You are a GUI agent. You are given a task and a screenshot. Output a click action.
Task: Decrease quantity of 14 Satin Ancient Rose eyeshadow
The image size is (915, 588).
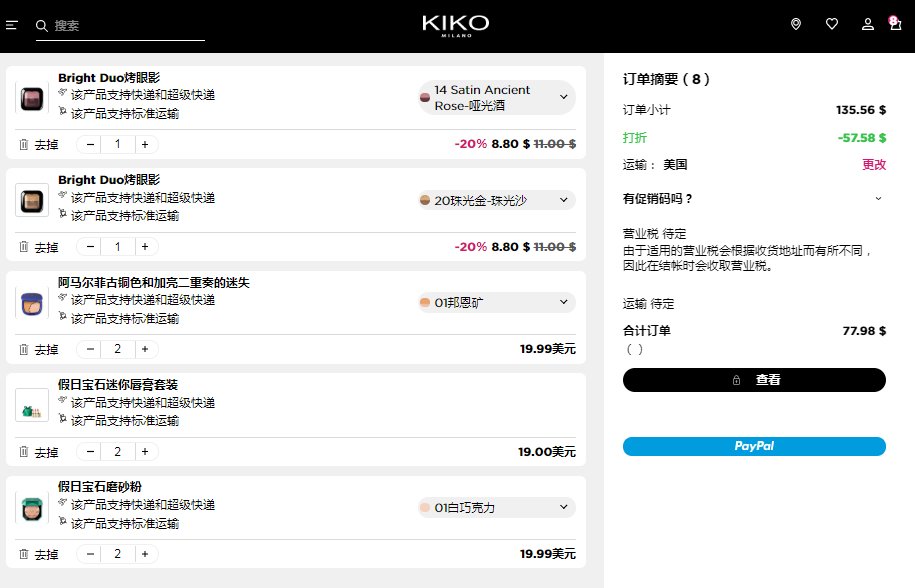click(90, 144)
